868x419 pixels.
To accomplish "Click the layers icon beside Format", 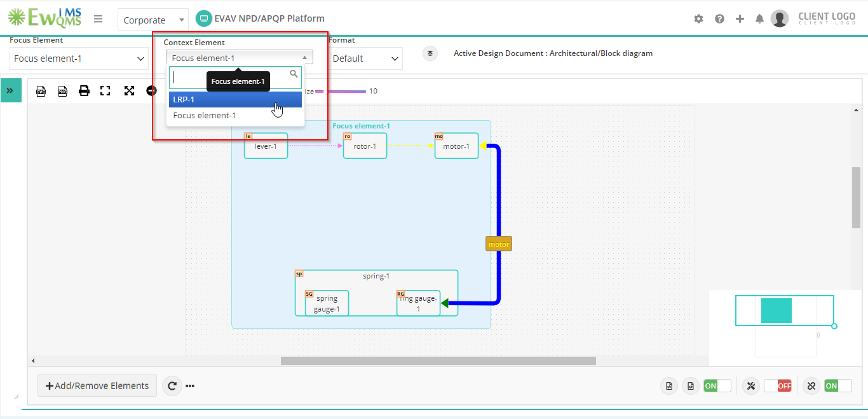I will pos(430,53).
